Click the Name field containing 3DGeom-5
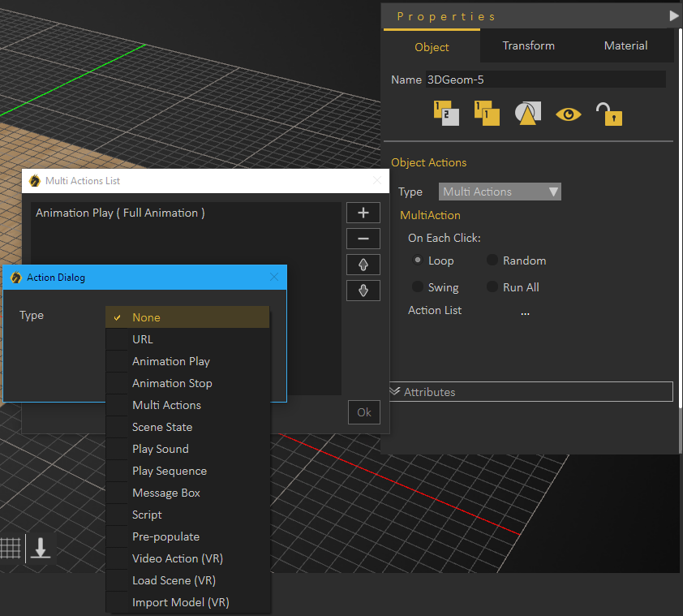The height and width of the screenshot is (616, 683). 545,80
